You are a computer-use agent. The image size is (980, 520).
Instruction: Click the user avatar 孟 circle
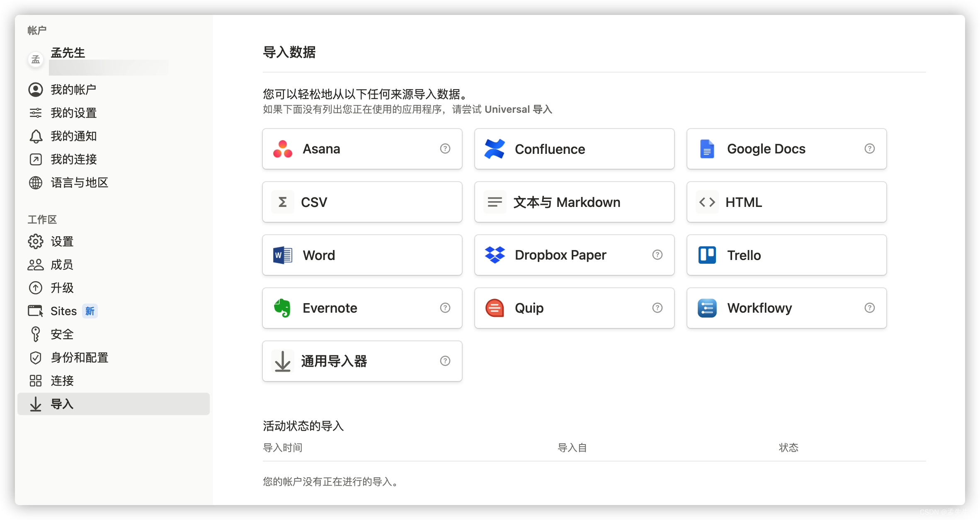pos(36,60)
